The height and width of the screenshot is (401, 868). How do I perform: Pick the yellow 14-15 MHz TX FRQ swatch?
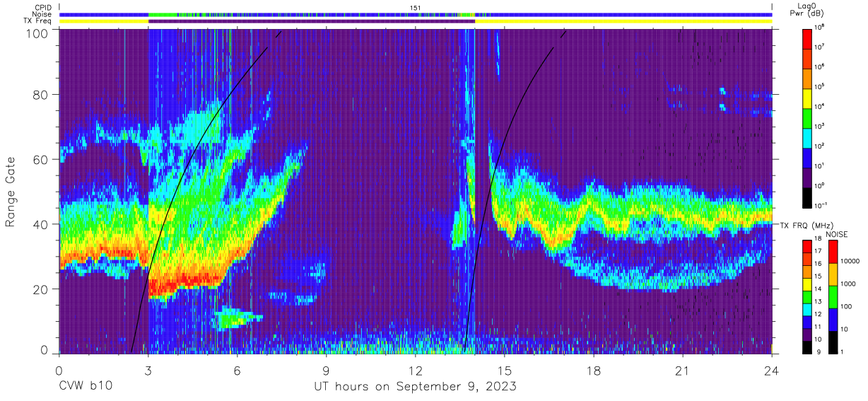click(x=808, y=283)
